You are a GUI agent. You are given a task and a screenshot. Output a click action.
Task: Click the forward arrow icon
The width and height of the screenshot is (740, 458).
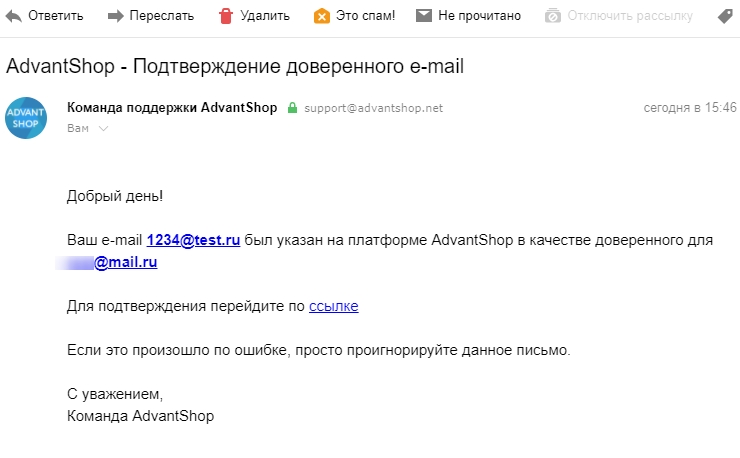pos(116,16)
